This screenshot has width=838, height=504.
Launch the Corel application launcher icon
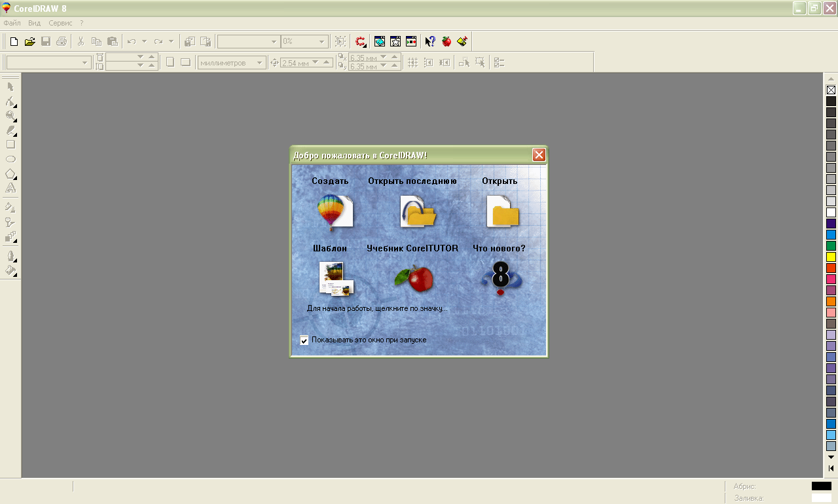tap(360, 41)
